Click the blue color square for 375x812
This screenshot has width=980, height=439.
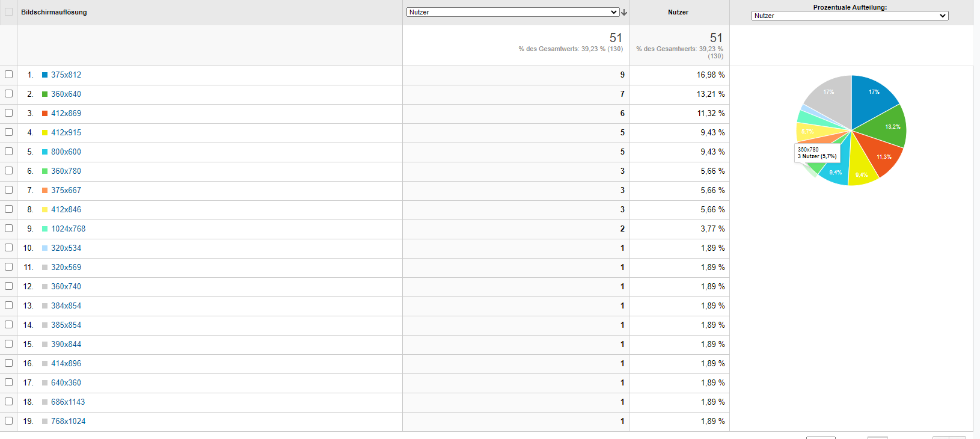pos(44,75)
